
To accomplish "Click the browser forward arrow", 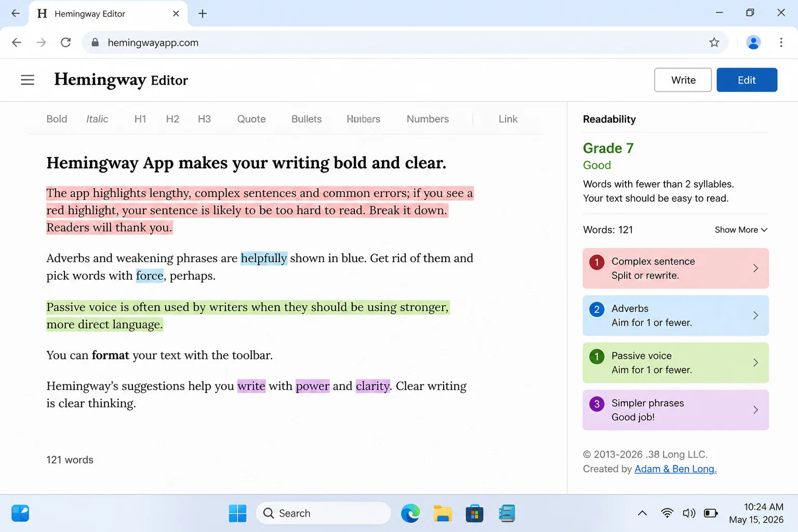I will click(x=41, y=43).
